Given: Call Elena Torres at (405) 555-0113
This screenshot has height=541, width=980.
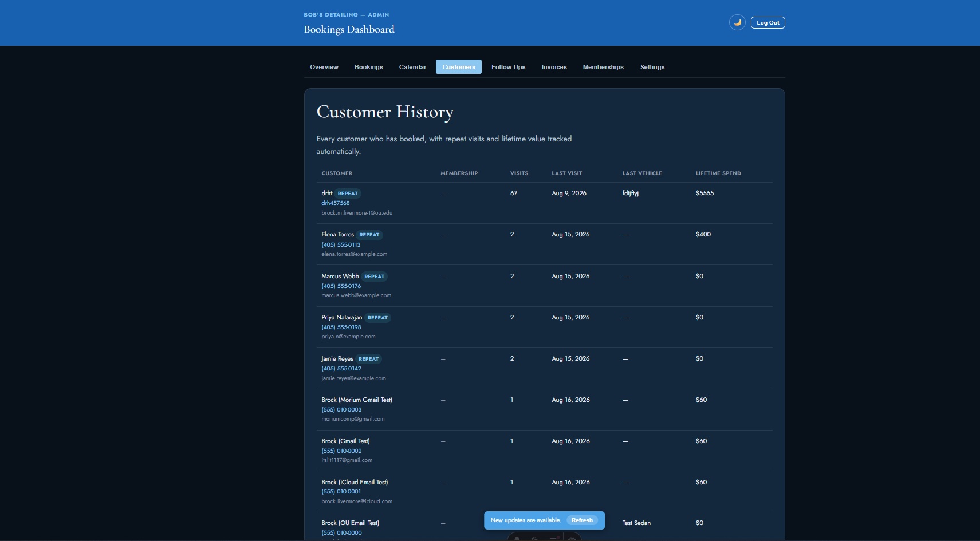Looking at the screenshot, I should (341, 244).
